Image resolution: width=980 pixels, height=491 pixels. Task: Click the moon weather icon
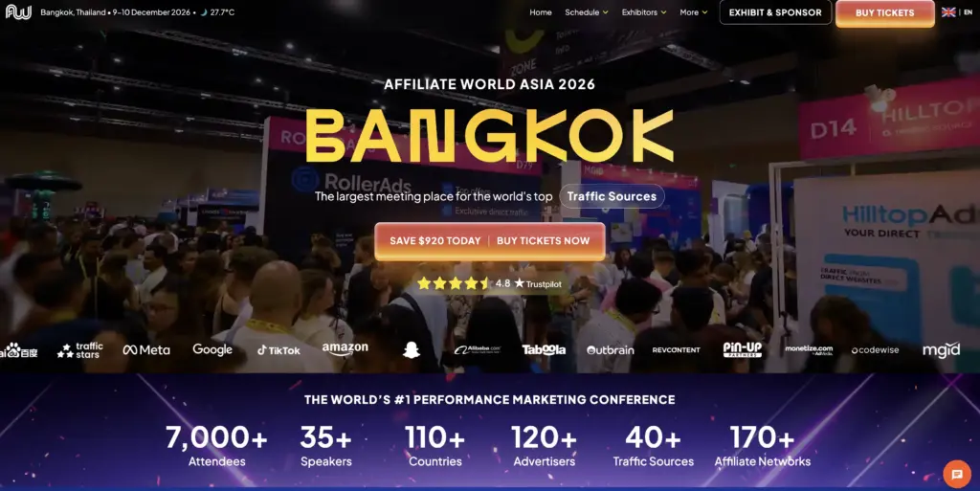click(204, 11)
